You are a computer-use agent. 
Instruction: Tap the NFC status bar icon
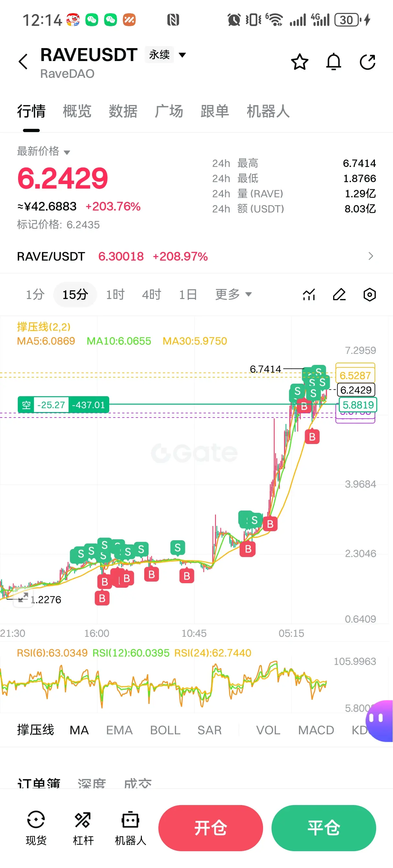pyautogui.click(x=173, y=20)
